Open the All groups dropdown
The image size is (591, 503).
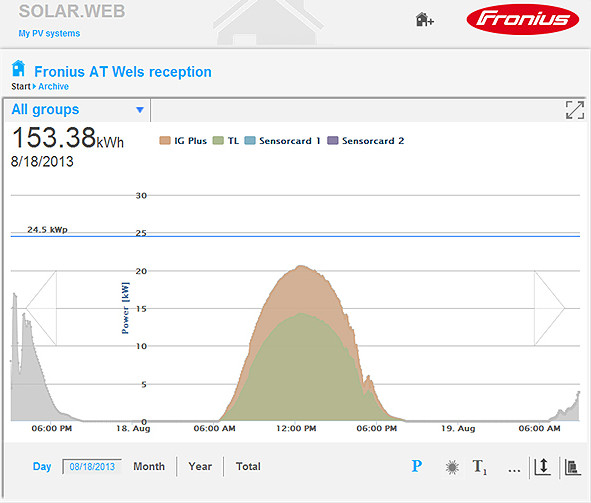(x=77, y=110)
